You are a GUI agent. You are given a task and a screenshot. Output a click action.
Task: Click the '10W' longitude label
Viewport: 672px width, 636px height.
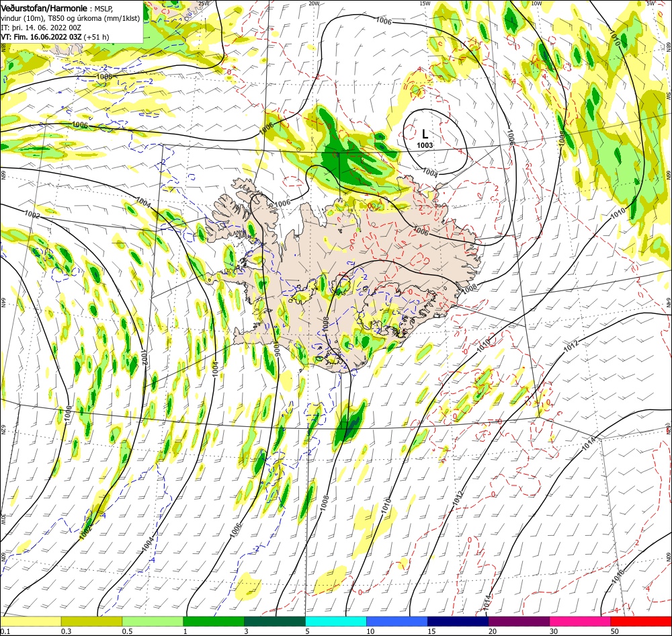(x=536, y=3)
